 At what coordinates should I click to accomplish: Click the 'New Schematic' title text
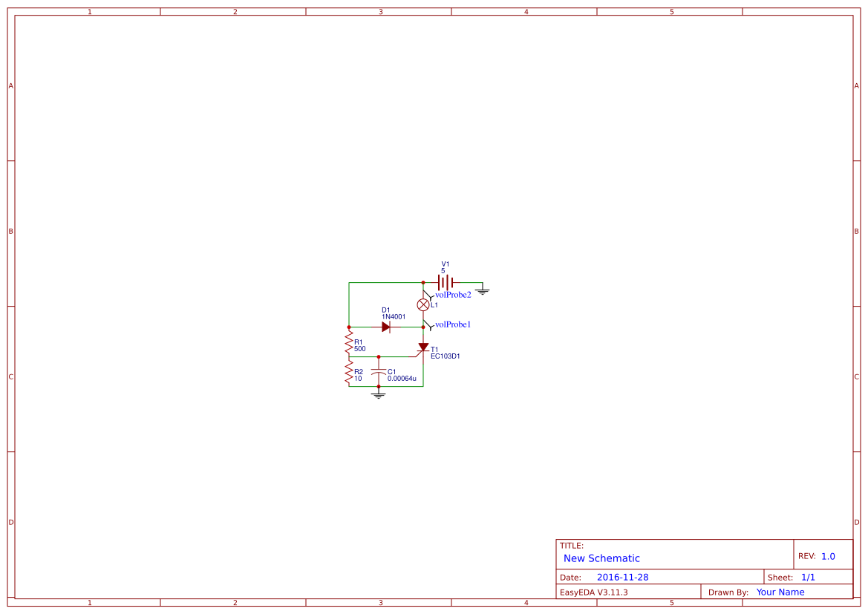(601, 558)
